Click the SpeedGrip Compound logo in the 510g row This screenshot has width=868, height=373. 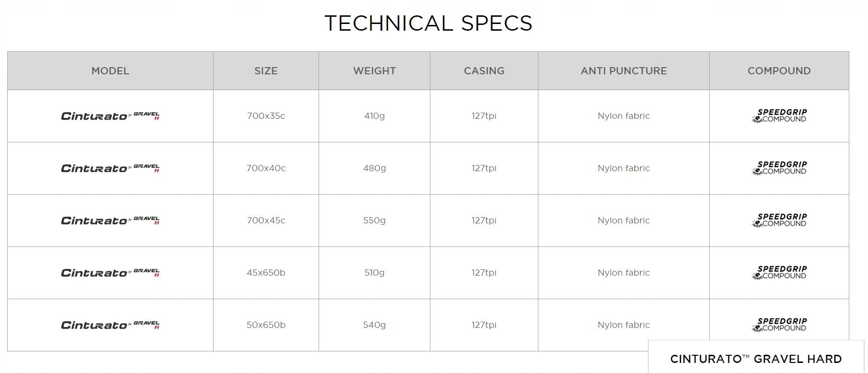pos(779,272)
